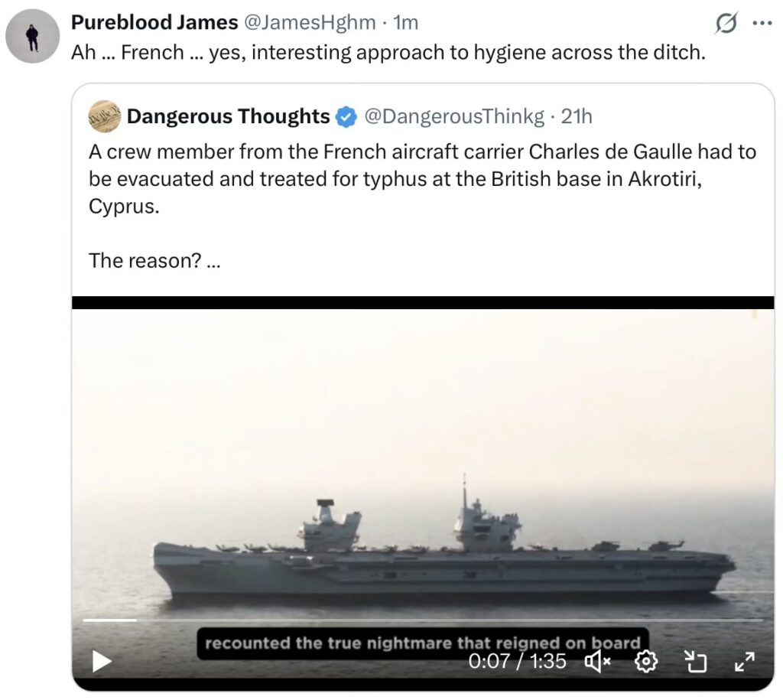783x700 pixels.
Task: Click the blue verified badge
Action: [346, 117]
